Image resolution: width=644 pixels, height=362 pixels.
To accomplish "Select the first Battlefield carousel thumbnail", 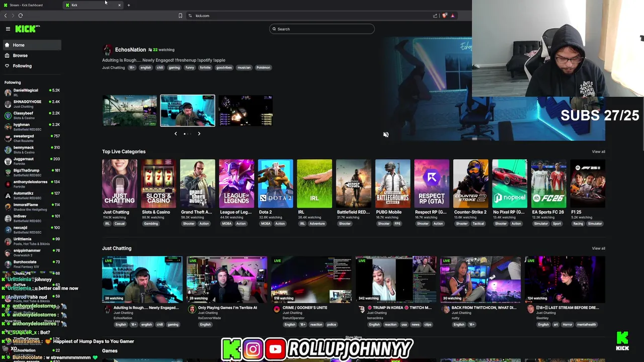I will [x=130, y=111].
